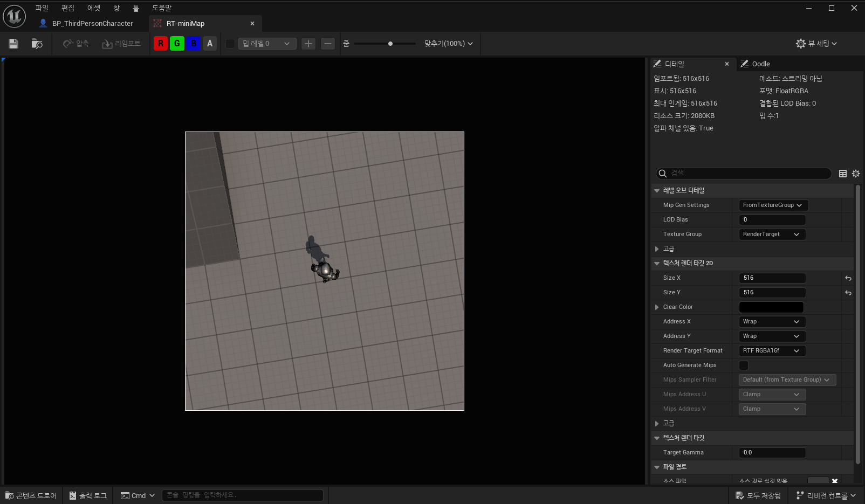Click the 모두 저장됨 save status button
This screenshot has height=504, width=865.
coord(758,495)
